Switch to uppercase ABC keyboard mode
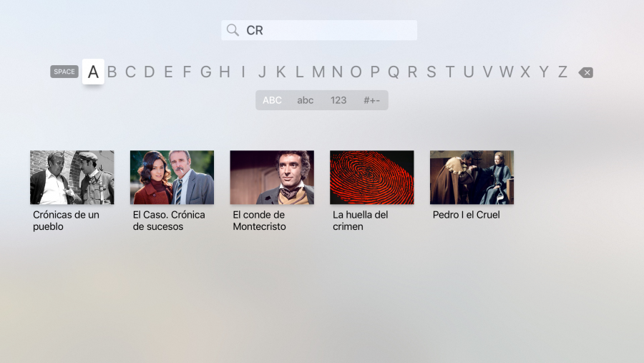Viewport: 644px width, 363px height. click(x=272, y=100)
